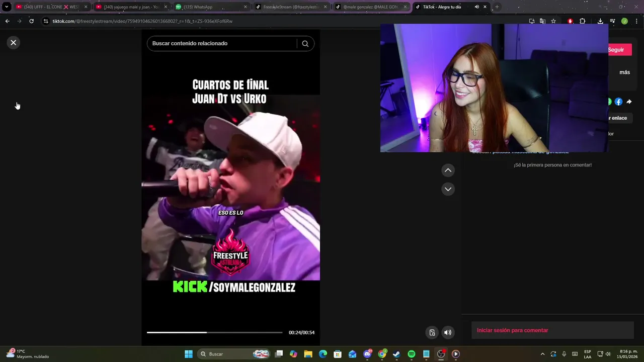This screenshot has height=362, width=644.
Task: Switch to FreestyleStream TikTok tab
Action: coord(291,7)
